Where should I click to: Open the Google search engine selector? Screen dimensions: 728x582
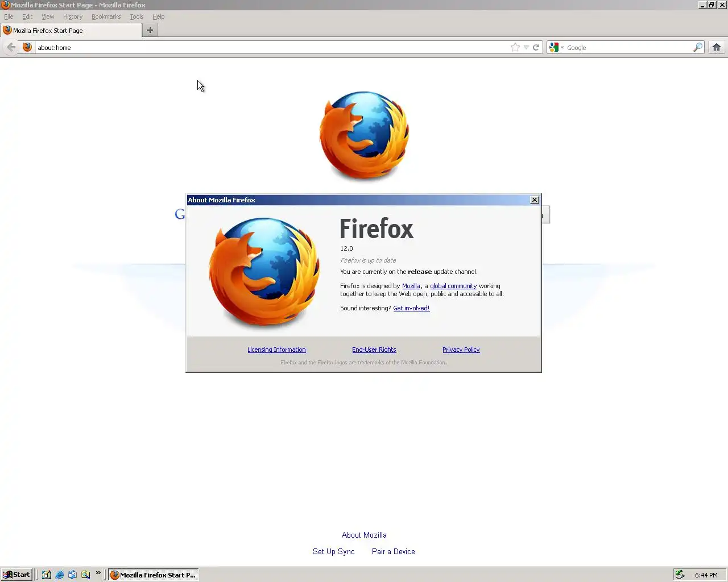coord(556,47)
